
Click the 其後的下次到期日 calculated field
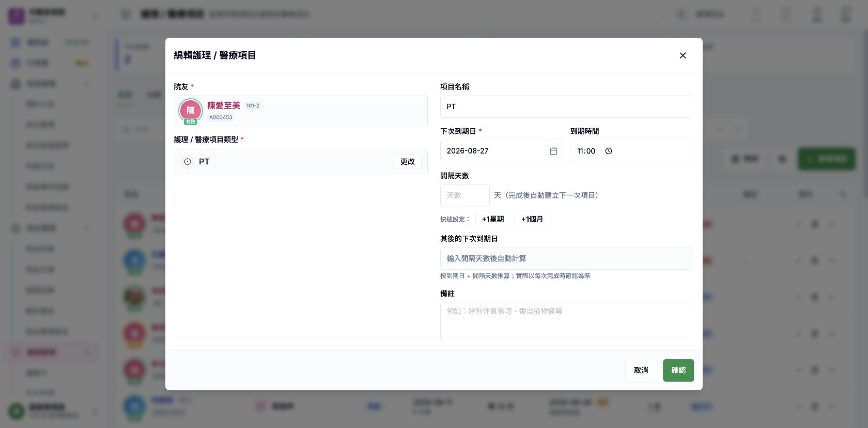point(566,258)
